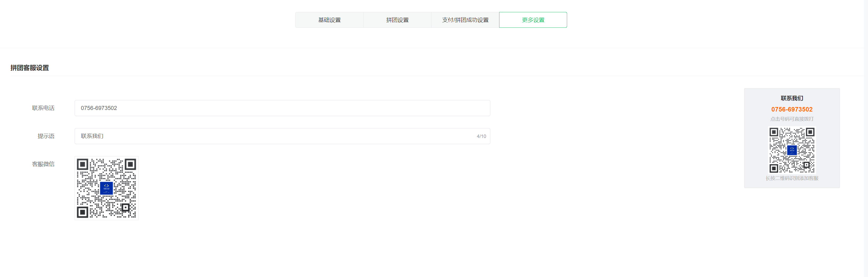Click the 联系我们 text inside the input
The width and height of the screenshot is (868, 277).
tap(92, 136)
